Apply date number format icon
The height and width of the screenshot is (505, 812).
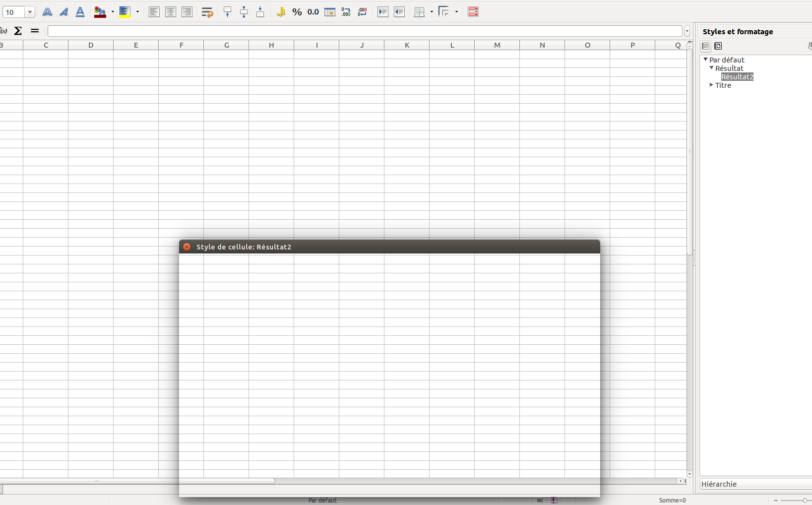click(x=330, y=12)
